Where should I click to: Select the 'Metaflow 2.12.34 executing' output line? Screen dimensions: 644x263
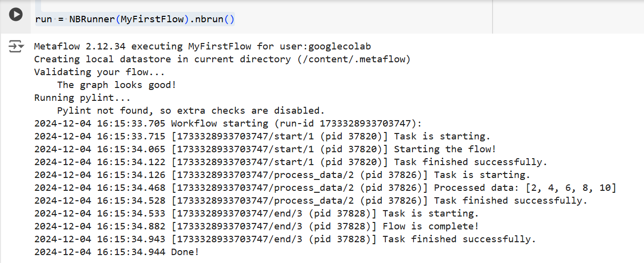click(202, 46)
